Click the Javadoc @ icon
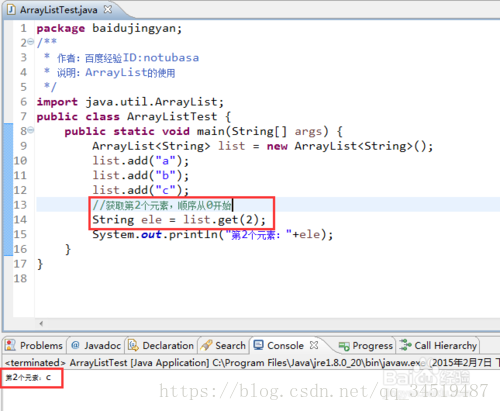This screenshot has width=500, height=411. [x=75, y=345]
